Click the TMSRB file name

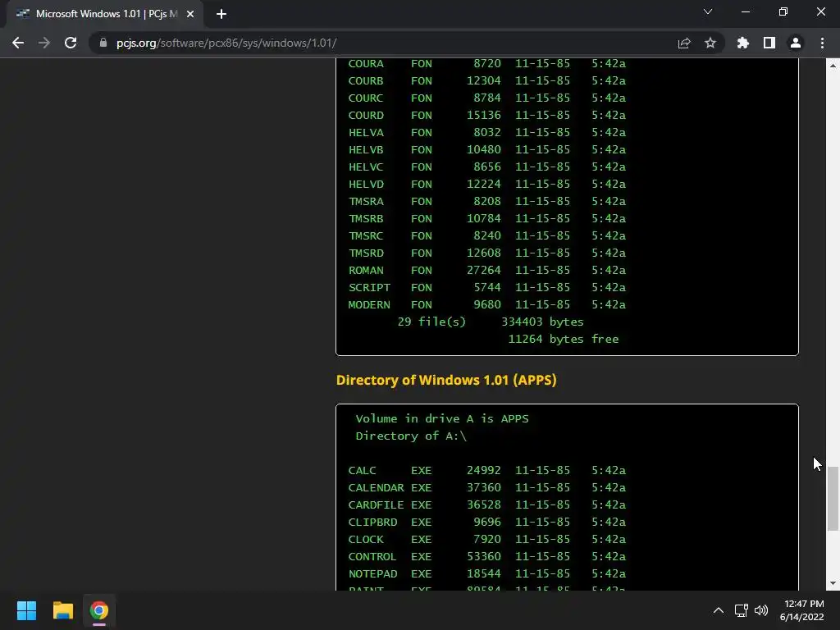coord(366,218)
